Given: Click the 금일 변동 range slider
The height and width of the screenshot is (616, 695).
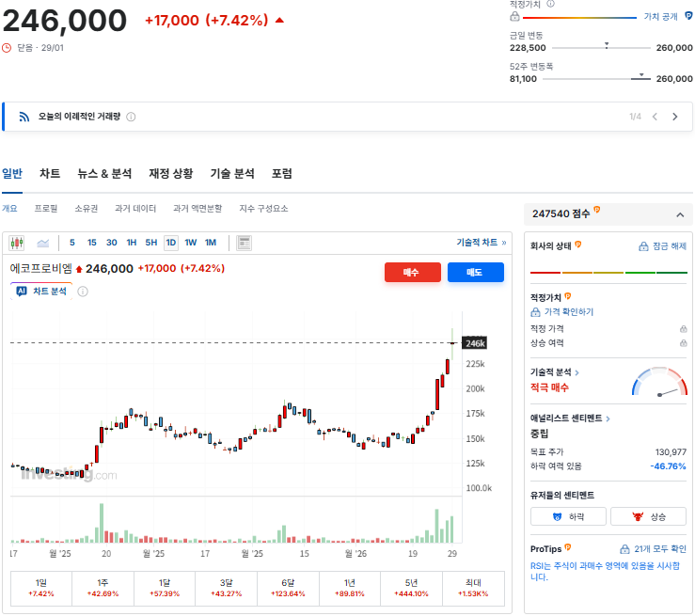Looking at the screenshot, I should coord(601,47).
